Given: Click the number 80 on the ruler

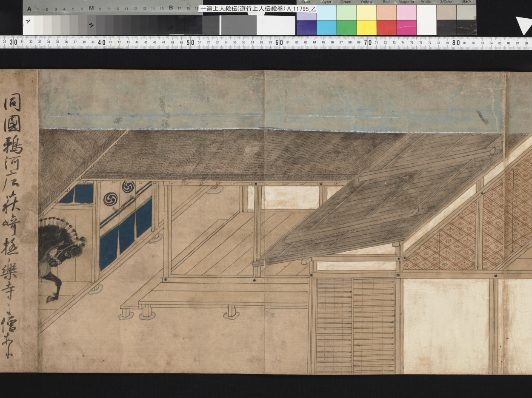Looking at the screenshot, I should [456, 42].
